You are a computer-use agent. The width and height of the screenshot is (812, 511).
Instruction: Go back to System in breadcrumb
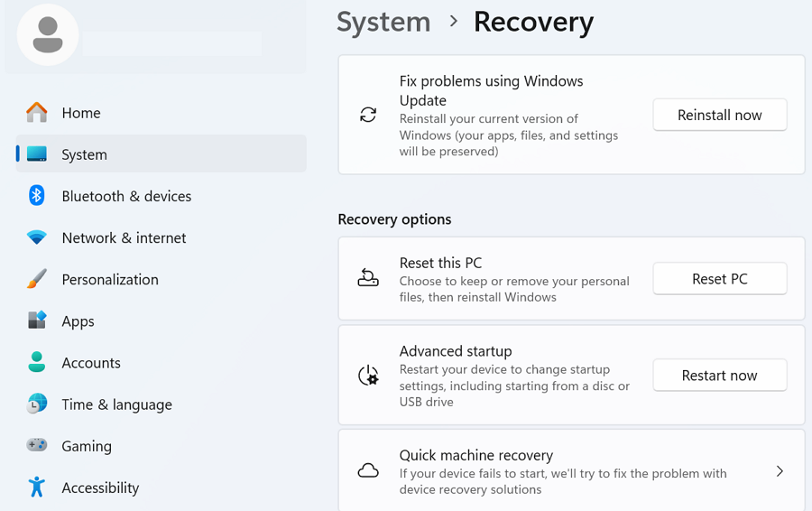(x=383, y=22)
